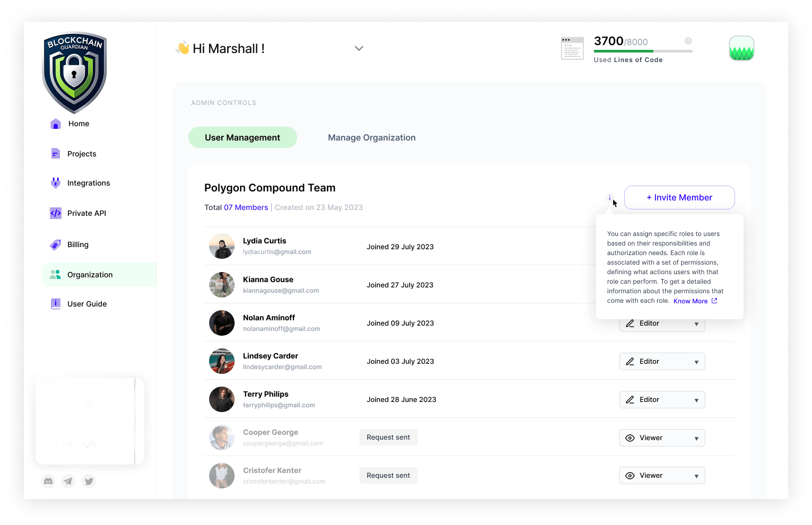Open the Telegram social icon
Screen dimensions: 812x525
68,481
